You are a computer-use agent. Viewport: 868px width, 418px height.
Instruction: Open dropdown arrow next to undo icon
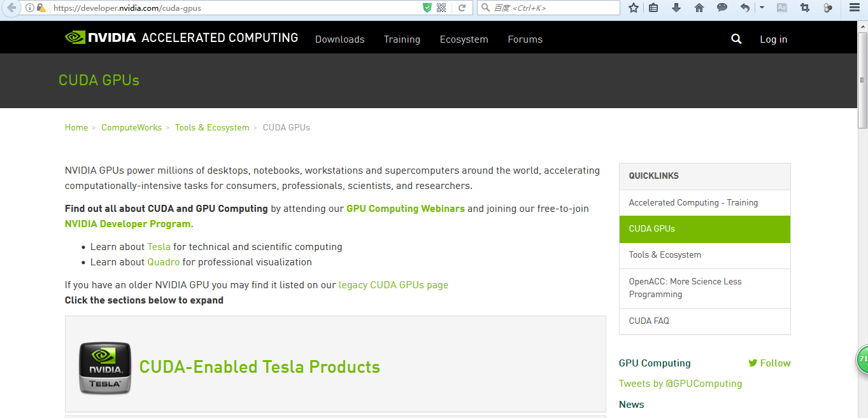click(762, 8)
